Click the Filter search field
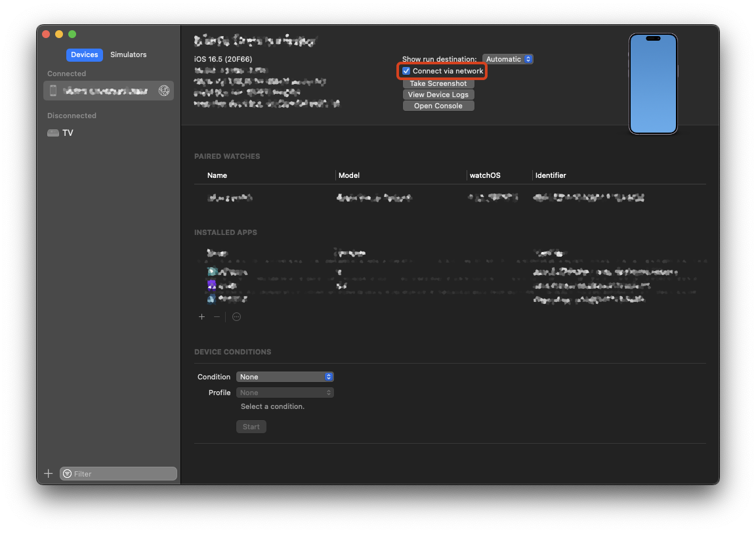The image size is (756, 533). pyautogui.click(x=118, y=473)
